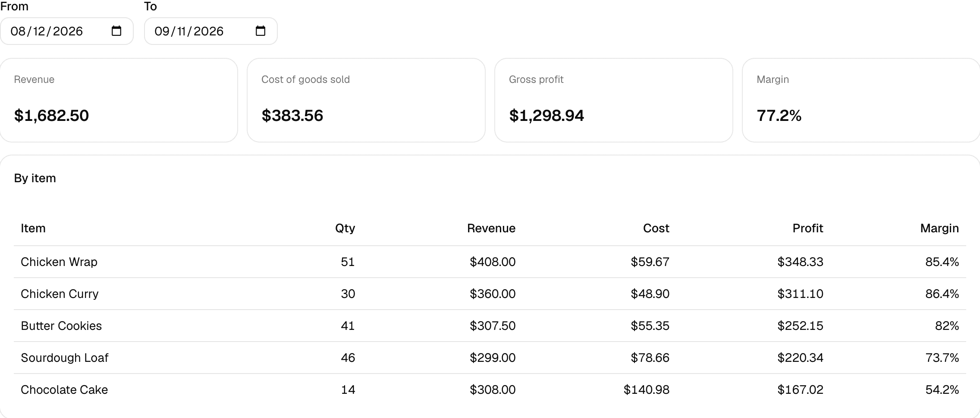Click Butter Cookies revenue $307.50

point(493,326)
